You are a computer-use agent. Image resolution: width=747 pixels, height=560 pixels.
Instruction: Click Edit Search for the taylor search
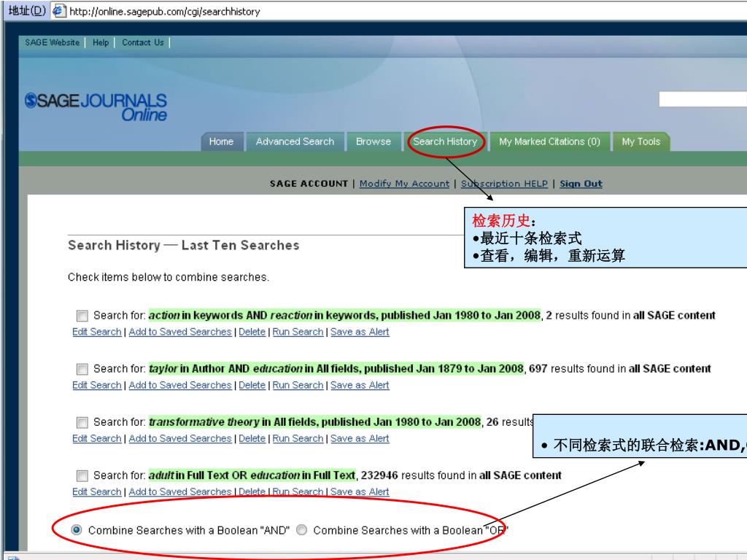click(x=97, y=385)
